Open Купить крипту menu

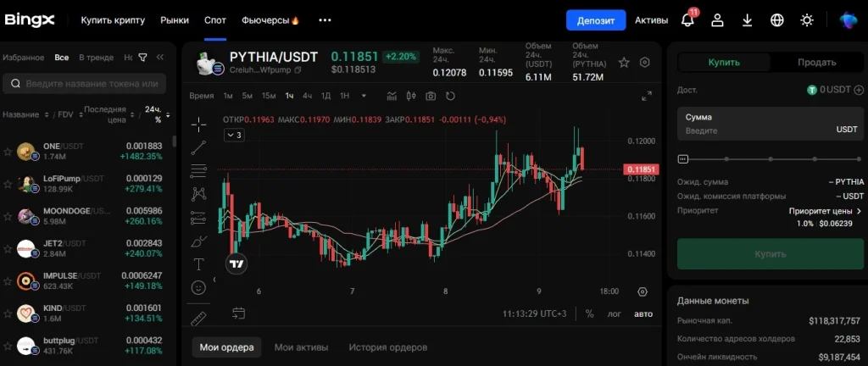point(113,20)
